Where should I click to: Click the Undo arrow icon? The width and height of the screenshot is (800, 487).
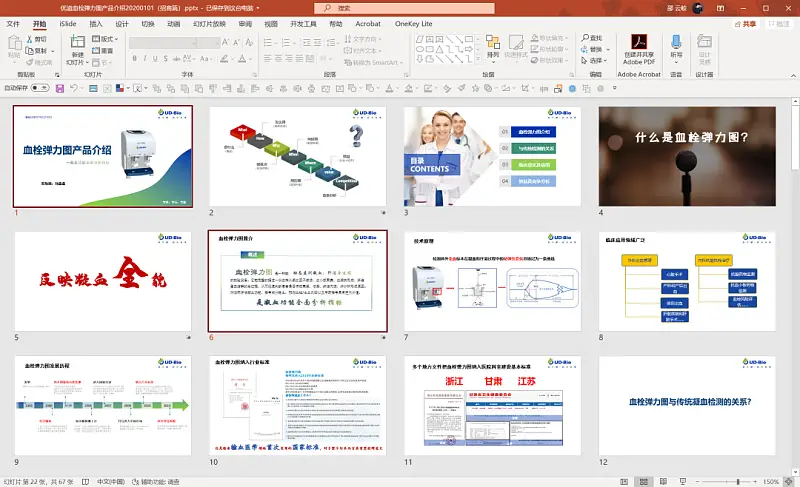(74, 89)
